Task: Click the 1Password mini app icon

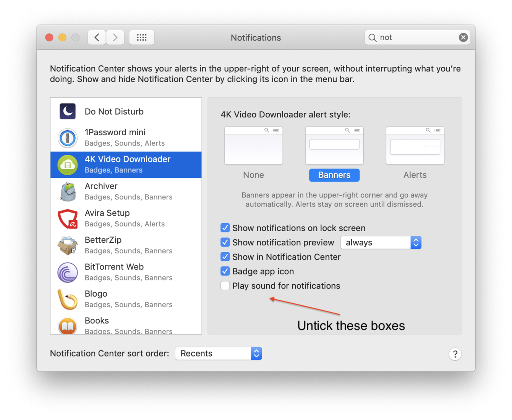Action: coord(67,138)
